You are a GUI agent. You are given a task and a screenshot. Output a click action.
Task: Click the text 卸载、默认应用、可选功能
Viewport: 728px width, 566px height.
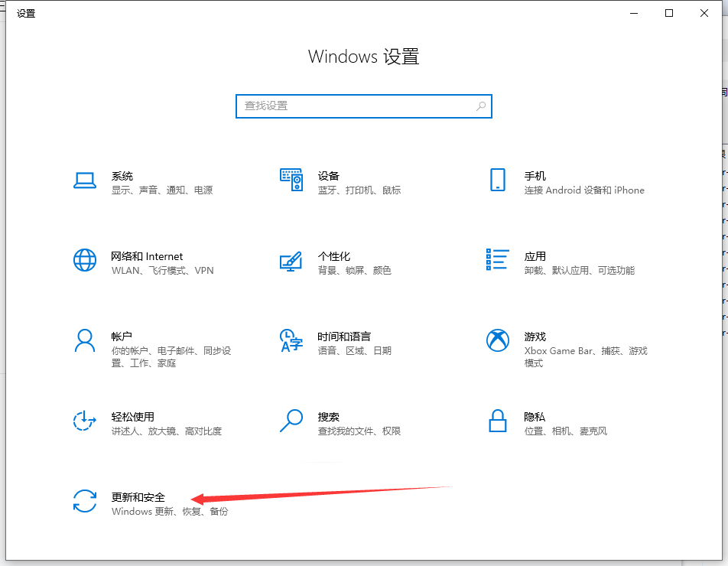(x=580, y=271)
